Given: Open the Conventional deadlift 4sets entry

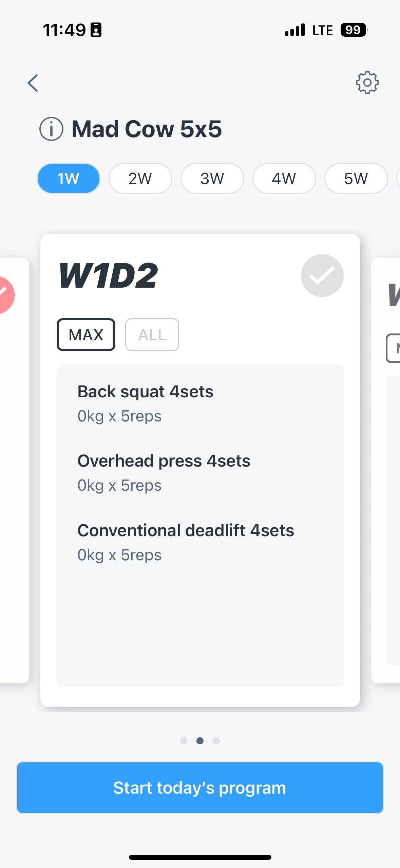Looking at the screenshot, I should click(x=186, y=542).
